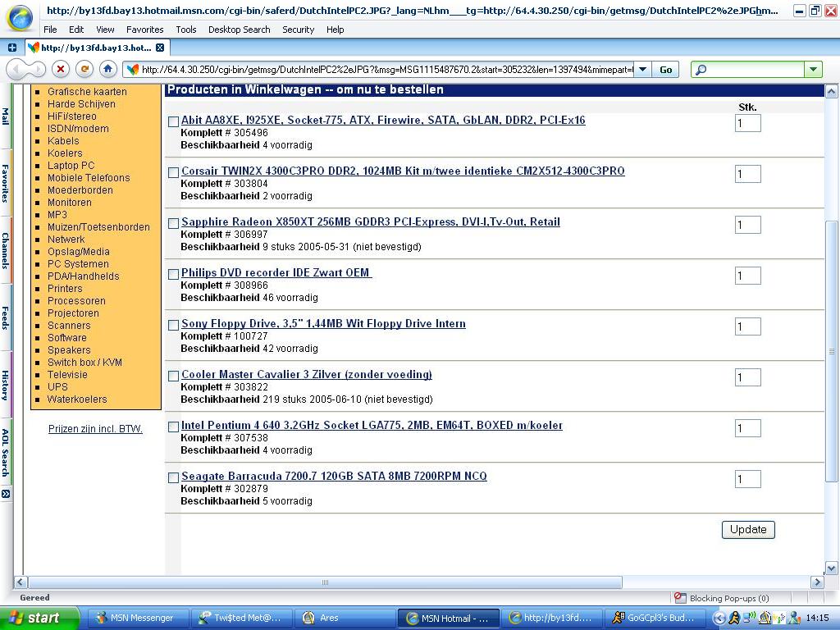840x630 pixels.
Task: Open Grafische kaarten category
Action: pyautogui.click(x=87, y=92)
